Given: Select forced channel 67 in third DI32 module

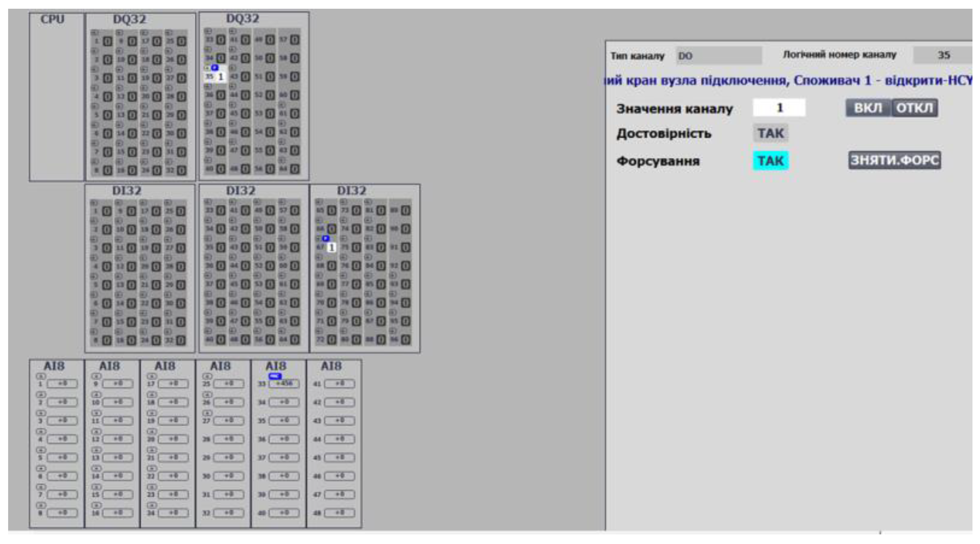Looking at the screenshot, I should coord(331,247).
